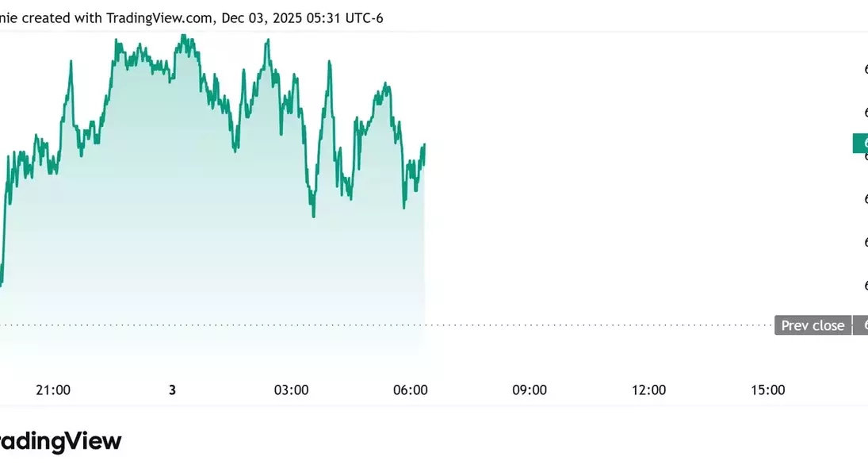Select the bold "3" date label on time axis

(x=172, y=390)
